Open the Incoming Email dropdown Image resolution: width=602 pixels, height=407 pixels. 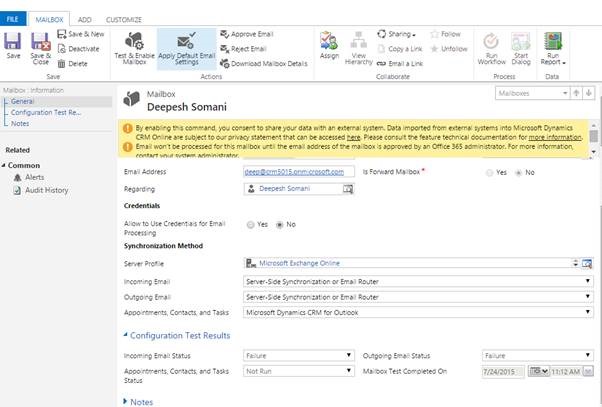coord(418,281)
